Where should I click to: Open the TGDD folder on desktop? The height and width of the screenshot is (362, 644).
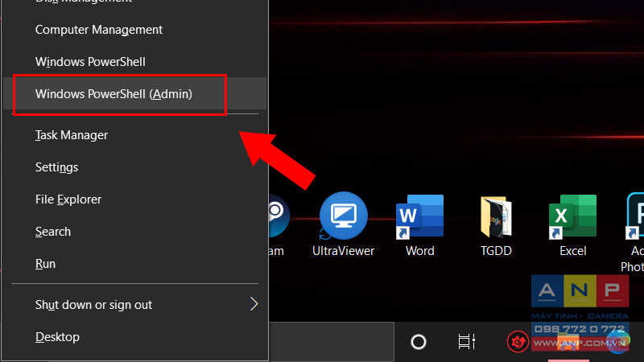(496, 225)
